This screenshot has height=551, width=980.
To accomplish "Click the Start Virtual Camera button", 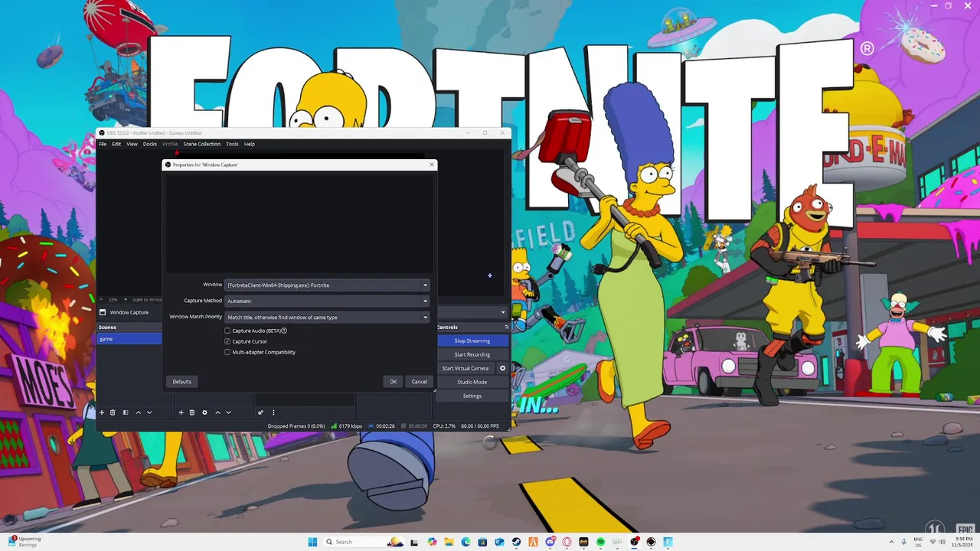I will point(465,368).
